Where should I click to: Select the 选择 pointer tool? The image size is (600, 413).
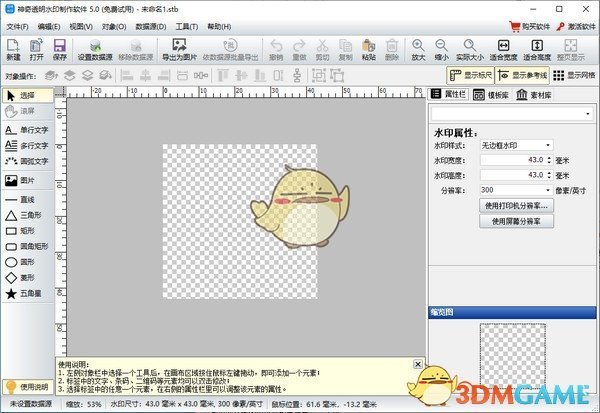pos(28,95)
